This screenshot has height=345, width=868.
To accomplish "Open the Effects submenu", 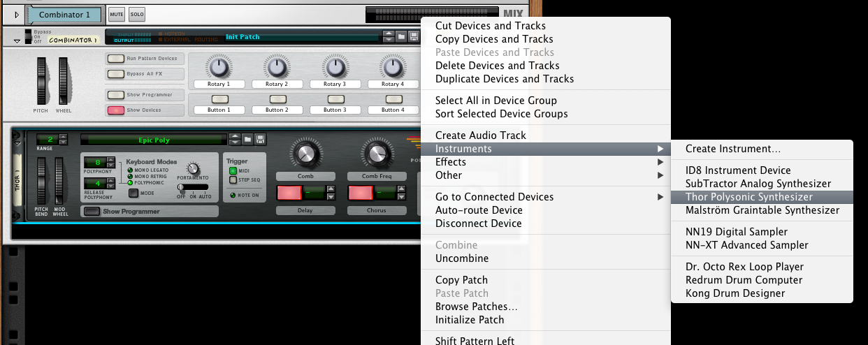I will (x=546, y=162).
